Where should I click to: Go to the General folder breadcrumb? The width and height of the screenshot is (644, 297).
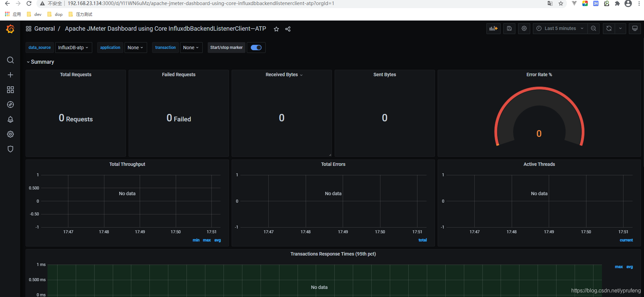point(44,29)
